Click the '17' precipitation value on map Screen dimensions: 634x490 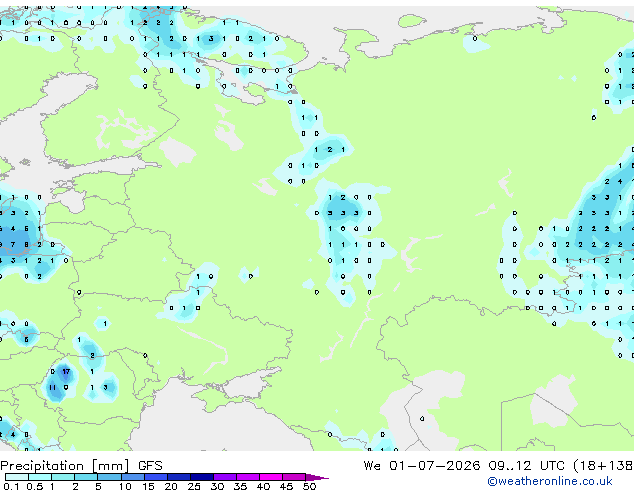pos(66,371)
